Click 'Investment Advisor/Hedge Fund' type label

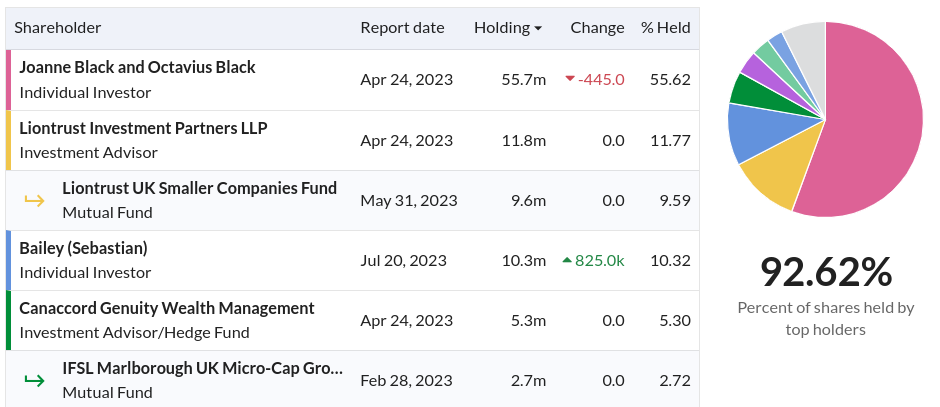134,332
